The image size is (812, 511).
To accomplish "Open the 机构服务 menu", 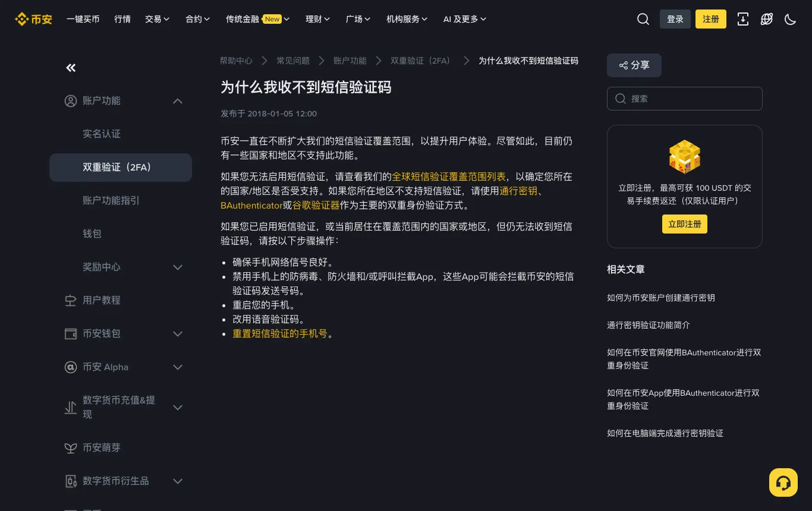I will [407, 19].
